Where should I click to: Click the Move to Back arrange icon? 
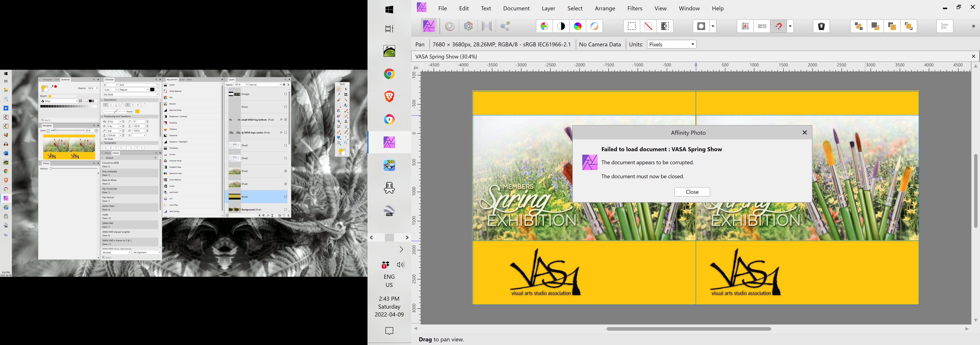[x=859, y=26]
